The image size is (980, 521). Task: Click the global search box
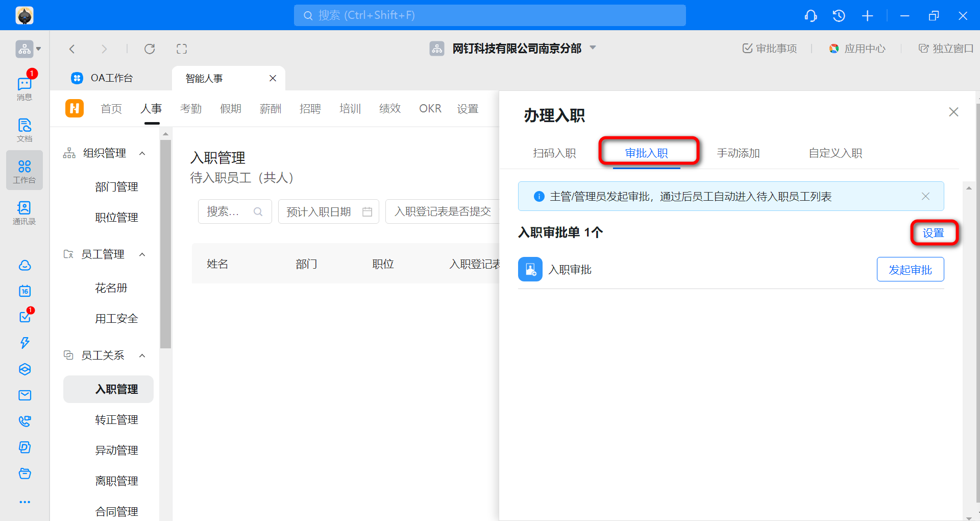[489, 15]
